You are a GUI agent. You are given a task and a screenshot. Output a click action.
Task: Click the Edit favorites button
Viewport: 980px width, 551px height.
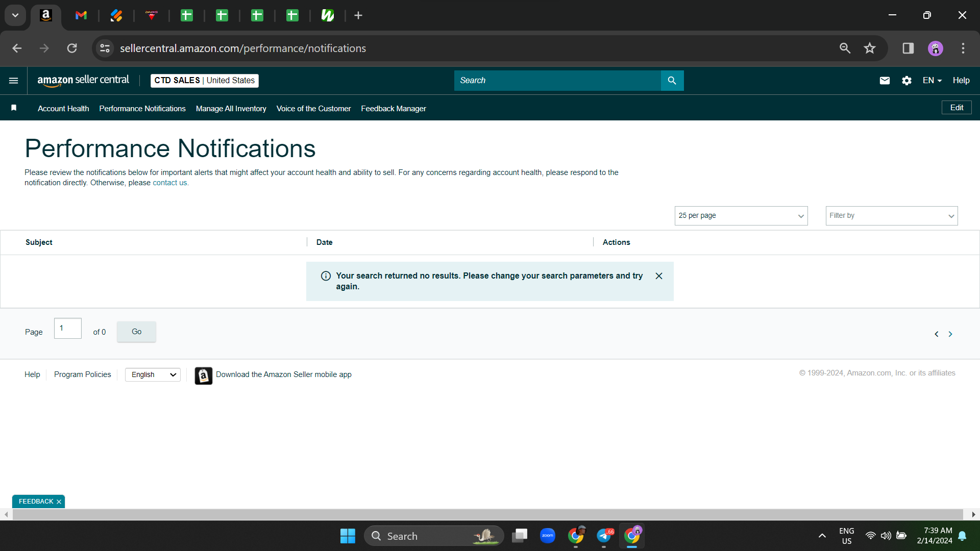(x=957, y=108)
